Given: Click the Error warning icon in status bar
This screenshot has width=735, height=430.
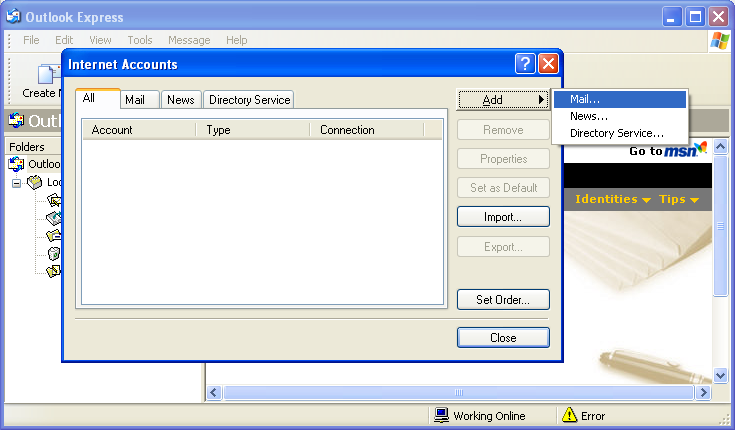Looking at the screenshot, I should coord(569,415).
